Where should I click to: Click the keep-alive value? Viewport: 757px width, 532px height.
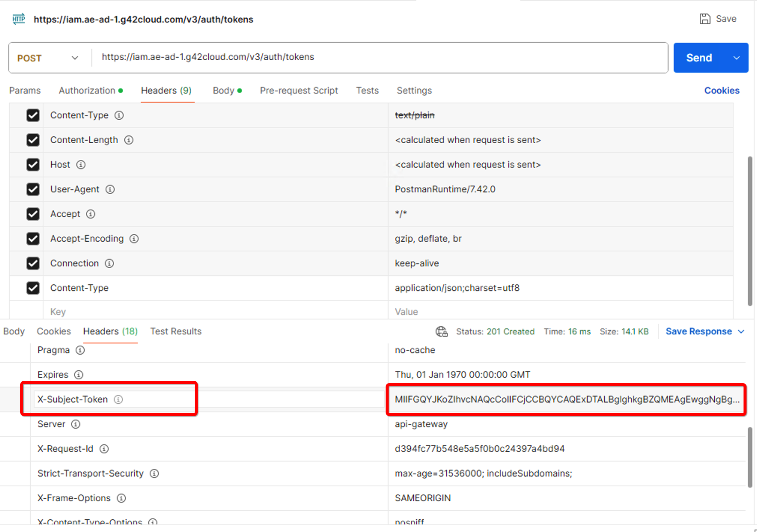[x=417, y=263]
